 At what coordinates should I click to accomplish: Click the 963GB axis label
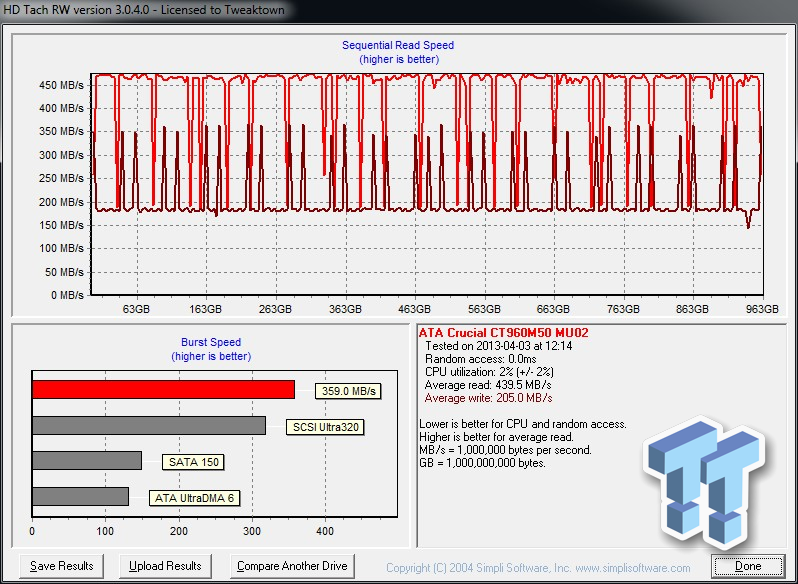(762, 309)
